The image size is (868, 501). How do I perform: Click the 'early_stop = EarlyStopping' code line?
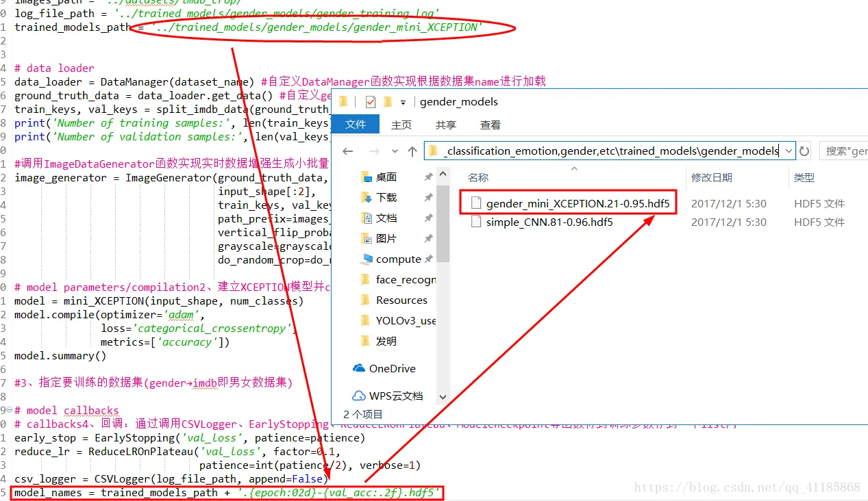point(190,438)
